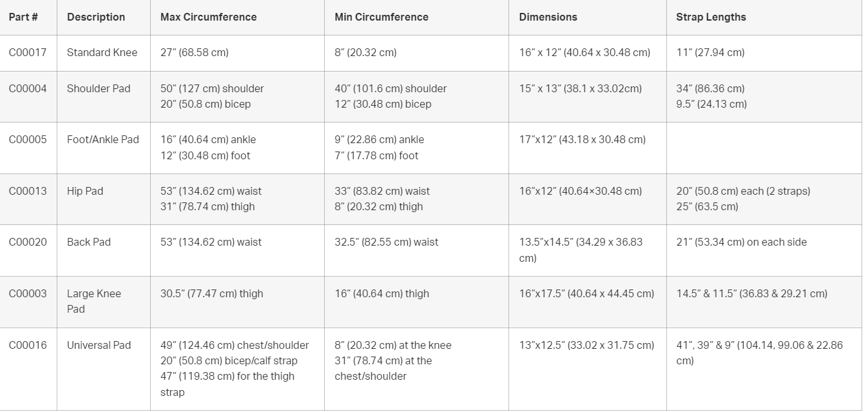Select the Foot/Ankle Pad description cell

point(104,148)
